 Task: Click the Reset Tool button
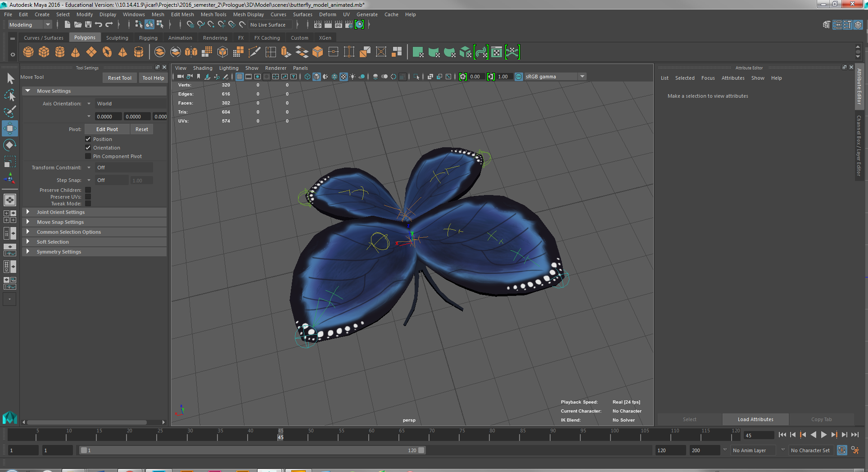120,78
